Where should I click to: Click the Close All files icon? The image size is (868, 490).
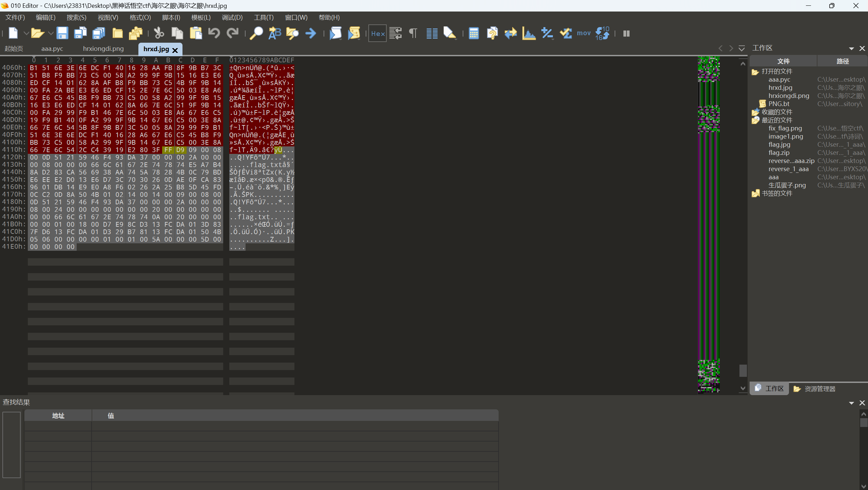[x=136, y=33]
